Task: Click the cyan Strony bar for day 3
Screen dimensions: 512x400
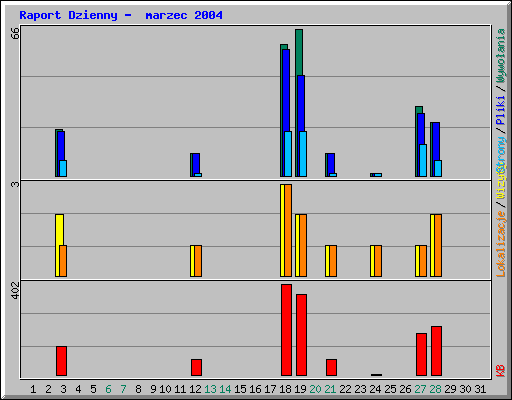Action: pyautogui.click(x=63, y=168)
